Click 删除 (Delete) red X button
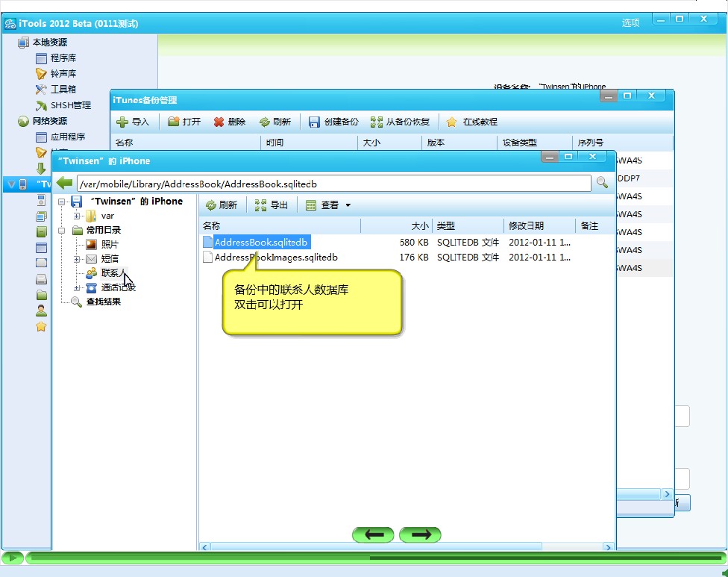Screen dimensions: 728x577 pyautogui.click(x=229, y=122)
